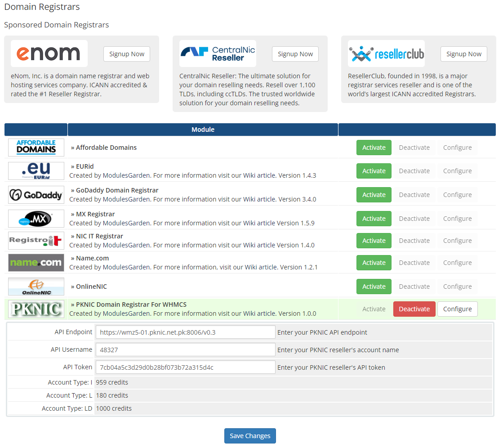Deactivate the PKNIC Domain Registrar module
Screen dimensions: 503x448
(414, 309)
